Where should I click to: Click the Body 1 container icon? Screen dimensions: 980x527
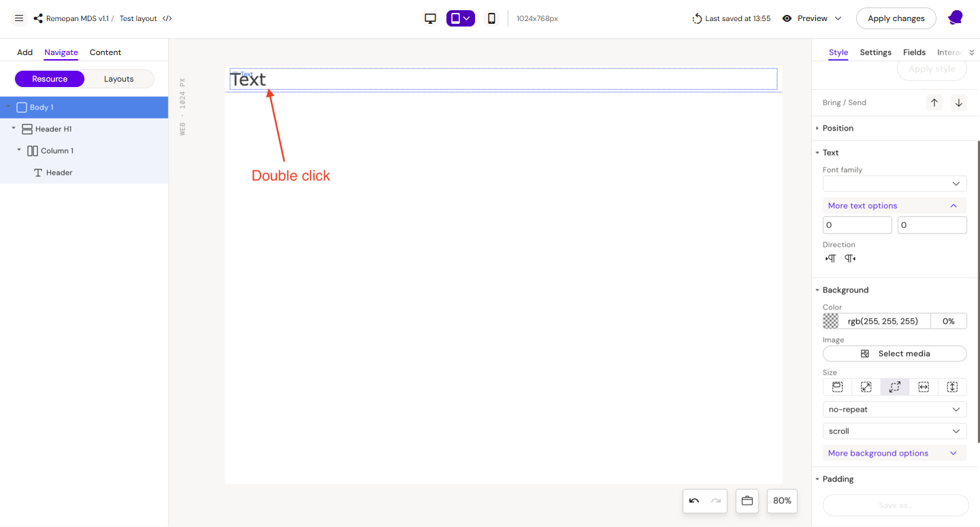tap(22, 107)
